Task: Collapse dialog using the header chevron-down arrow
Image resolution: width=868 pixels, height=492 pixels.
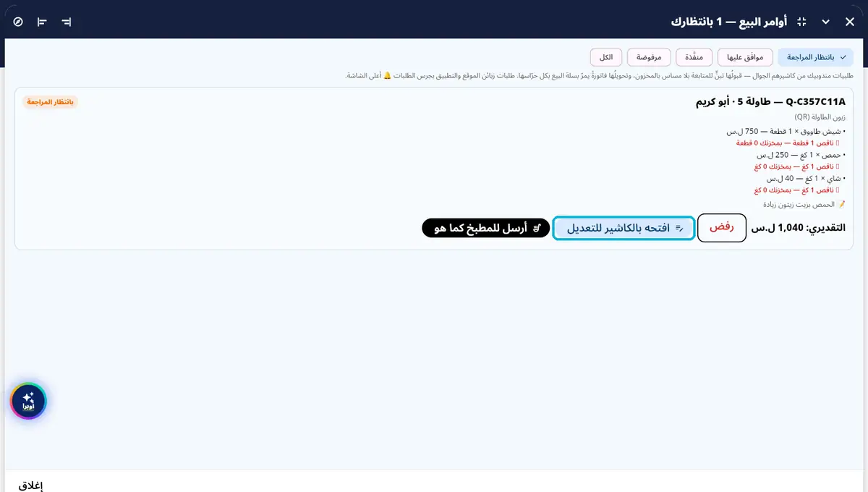Action: pos(826,22)
